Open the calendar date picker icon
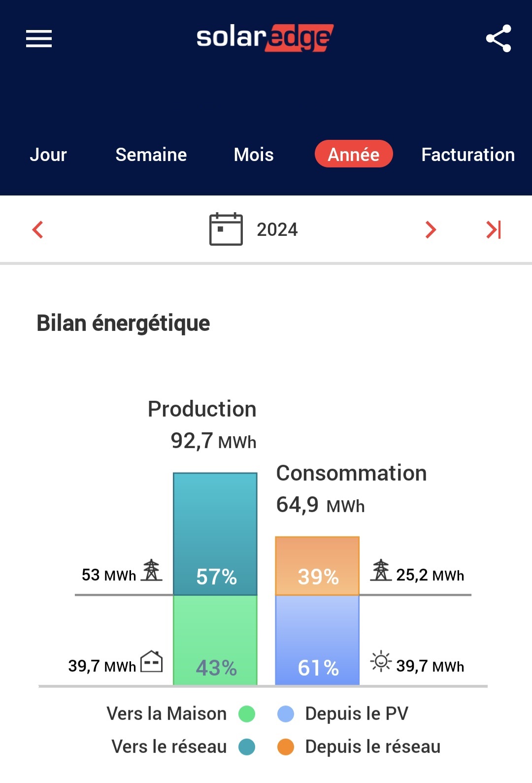Image resolution: width=532 pixels, height=783 pixels. click(226, 229)
